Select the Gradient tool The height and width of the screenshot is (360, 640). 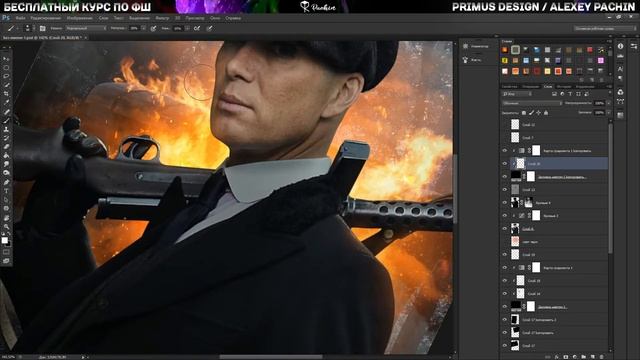point(6,156)
